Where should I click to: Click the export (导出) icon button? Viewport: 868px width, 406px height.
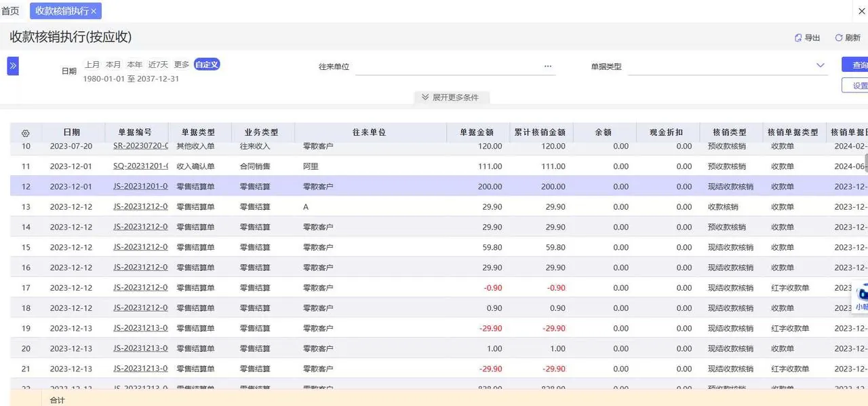click(807, 38)
